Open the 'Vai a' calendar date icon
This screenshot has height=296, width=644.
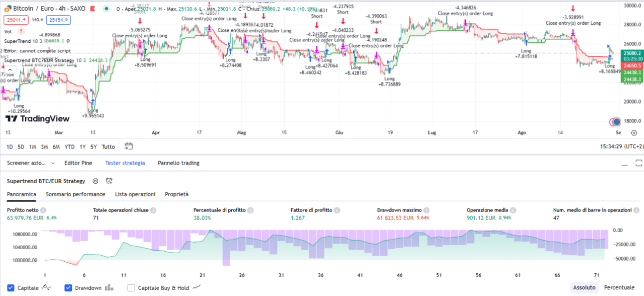pyautogui.click(x=128, y=146)
